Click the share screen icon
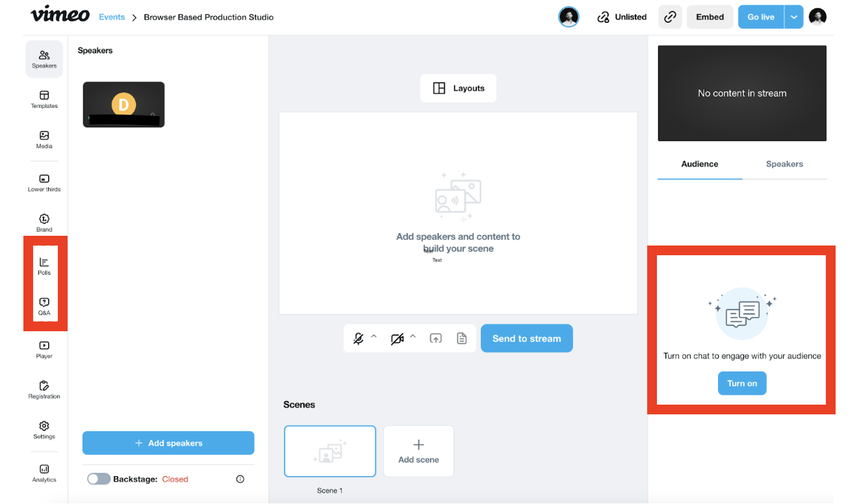Viewport: 859px width, 504px height. coord(436,338)
